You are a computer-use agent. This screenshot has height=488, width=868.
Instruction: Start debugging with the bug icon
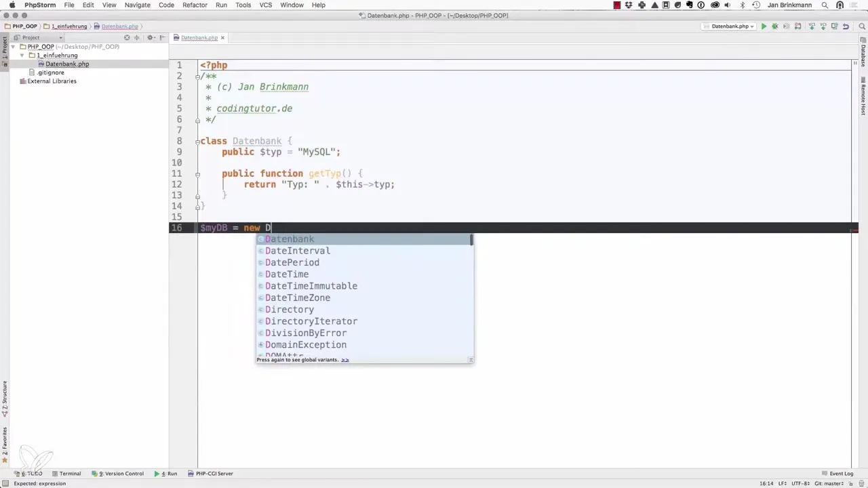click(775, 26)
